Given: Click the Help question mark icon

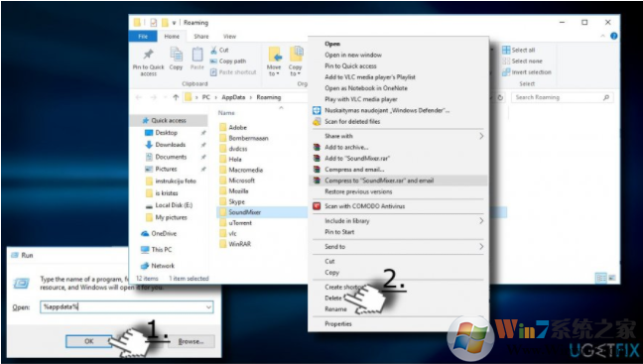Looking at the screenshot, I should coord(614,36).
